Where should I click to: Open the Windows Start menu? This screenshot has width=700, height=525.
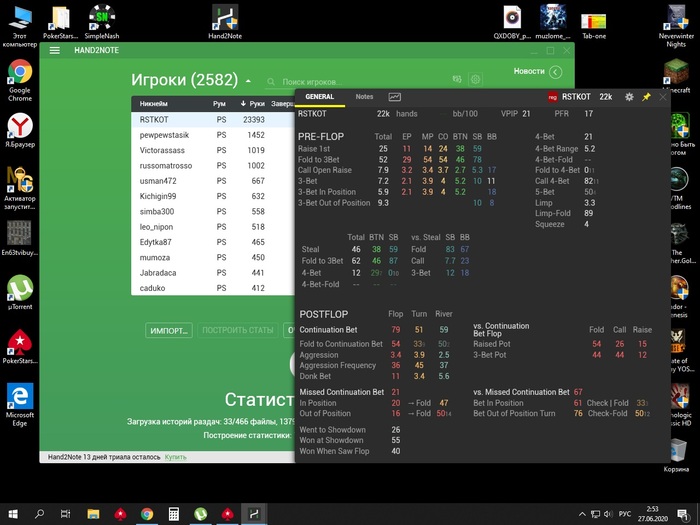pyautogui.click(x=13, y=514)
